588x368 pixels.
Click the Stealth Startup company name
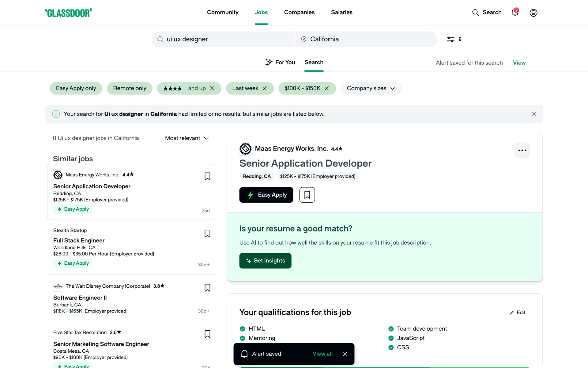70,230
